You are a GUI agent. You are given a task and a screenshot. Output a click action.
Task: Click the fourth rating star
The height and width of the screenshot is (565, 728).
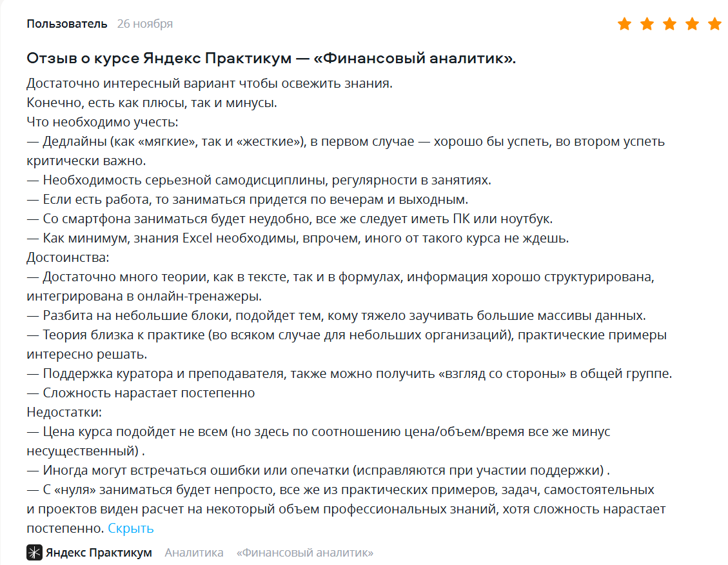[692, 25]
